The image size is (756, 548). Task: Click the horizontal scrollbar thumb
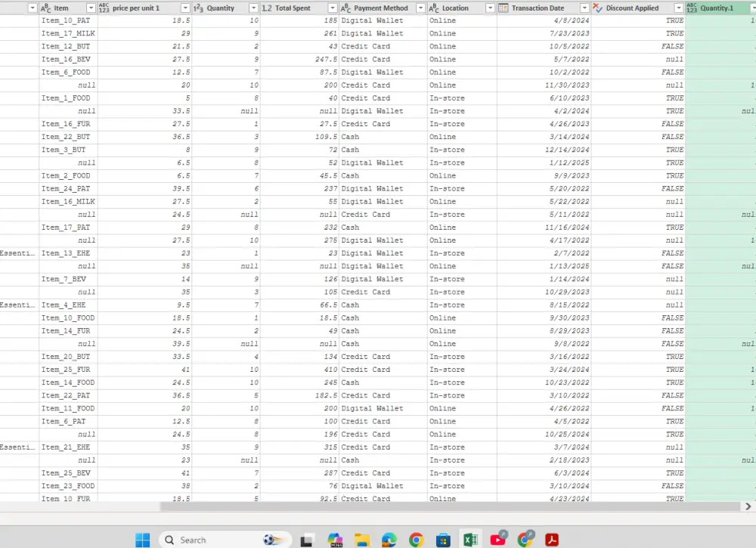(x=449, y=506)
